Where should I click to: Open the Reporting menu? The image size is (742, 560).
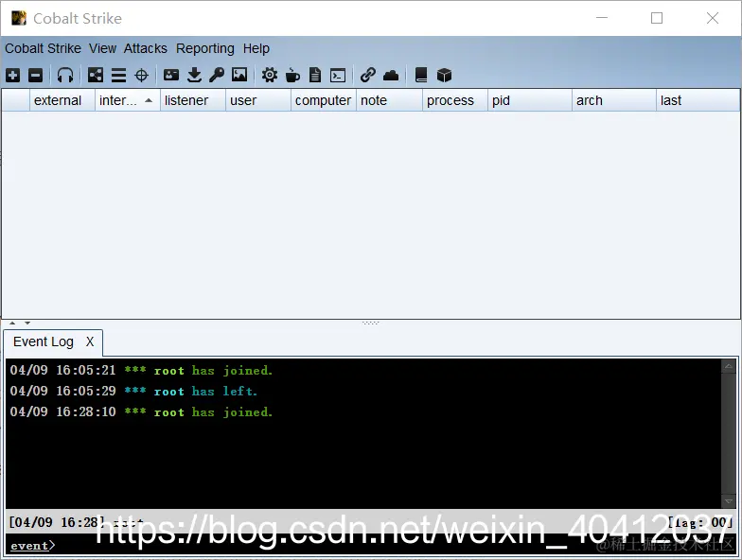[x=204, y=48]
